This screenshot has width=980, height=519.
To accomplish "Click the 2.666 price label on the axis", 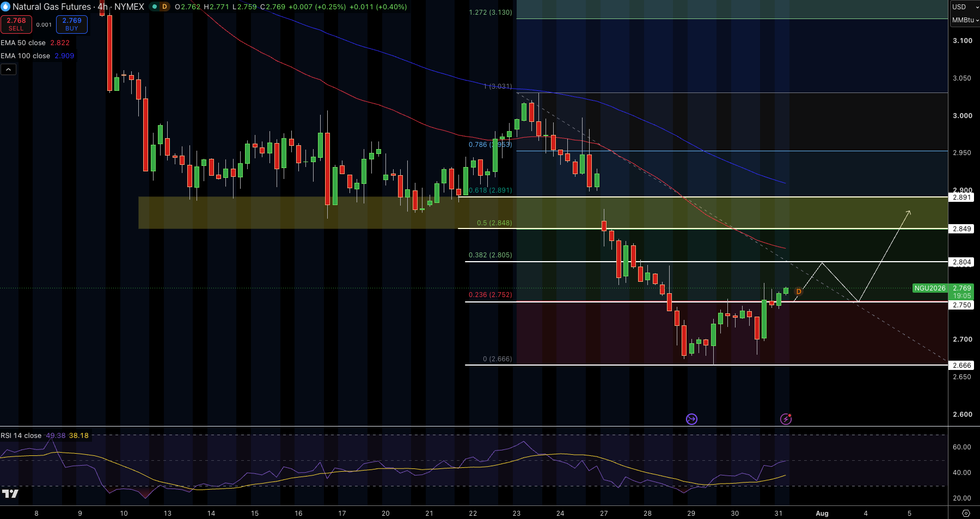I will (x=962, y=366).
